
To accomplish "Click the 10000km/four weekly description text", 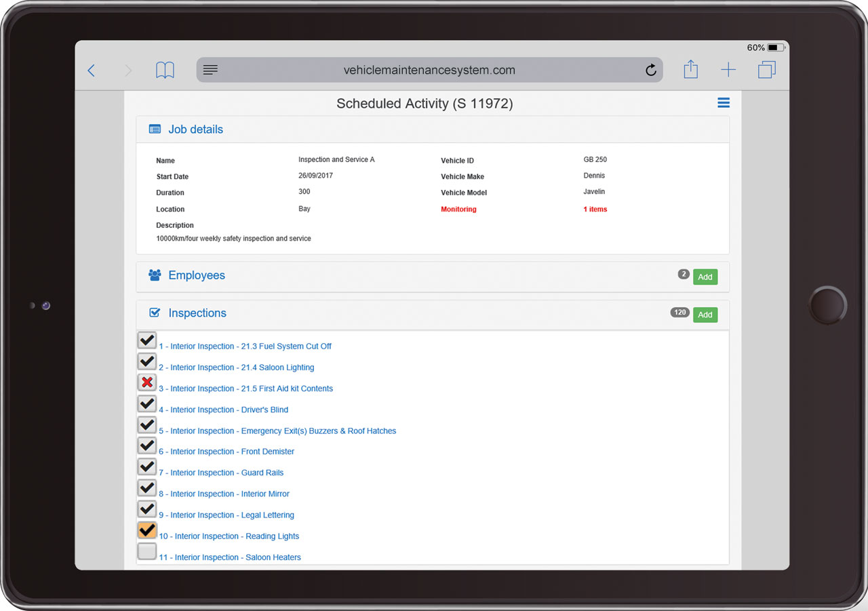I will tap(233, 239).
